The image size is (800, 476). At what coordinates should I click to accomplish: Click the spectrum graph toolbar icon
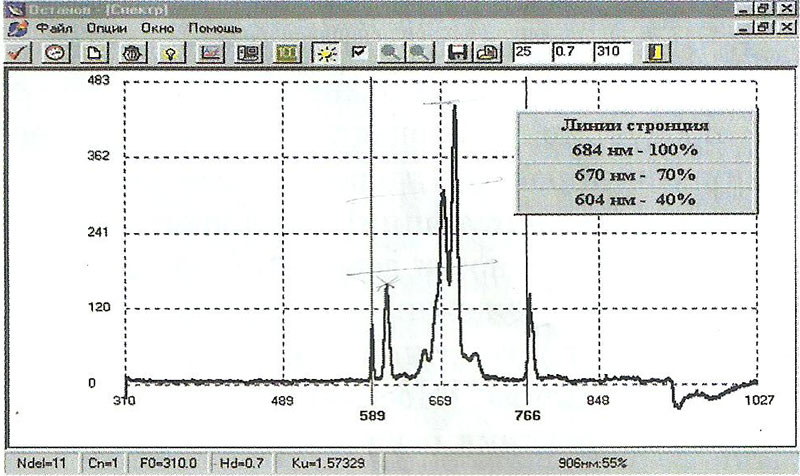[210, 52]
